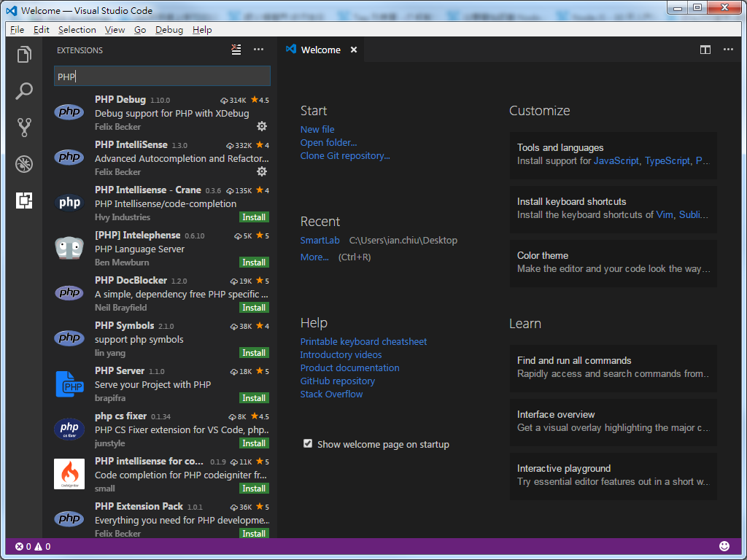The width and height of the screenshot is (747, 560).
Task: Open the editor More Actions menu
Action: point(727,50)
